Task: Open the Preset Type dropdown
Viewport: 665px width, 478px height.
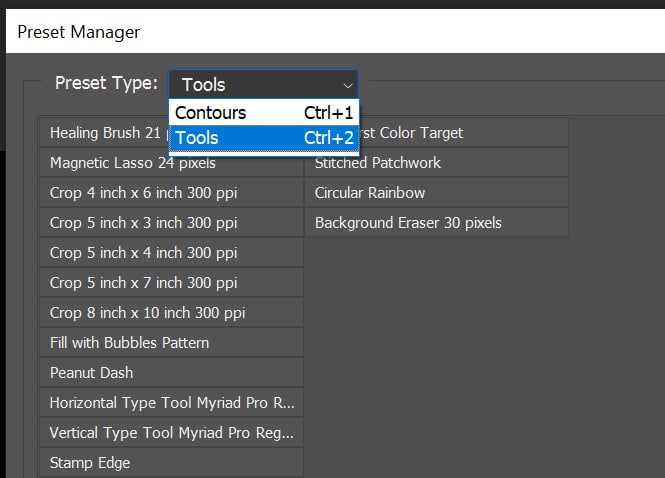Action: (x=262, y=85)
